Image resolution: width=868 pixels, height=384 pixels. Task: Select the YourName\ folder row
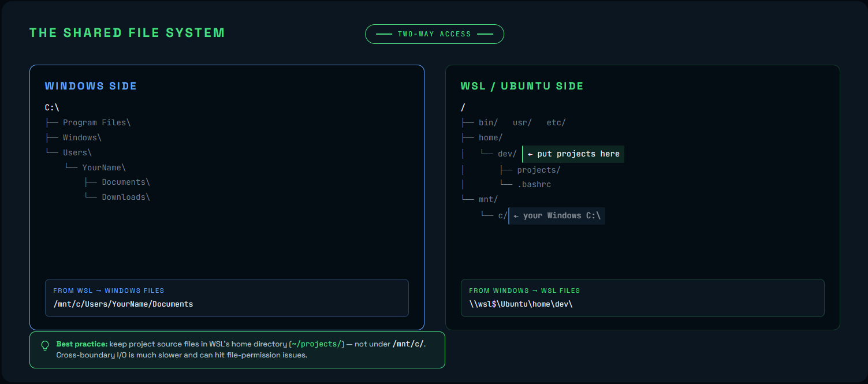[x=95, y=167]
